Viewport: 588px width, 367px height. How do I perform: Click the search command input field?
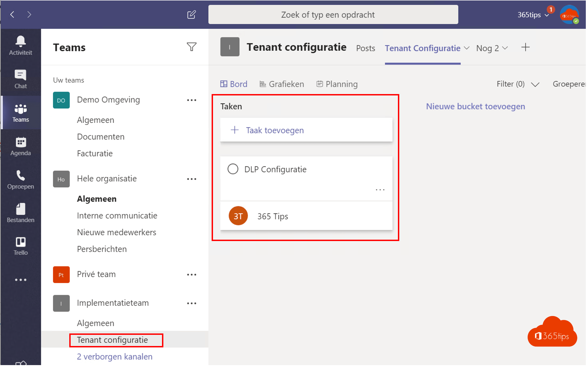pyautogui.click(x=333, y=14)
